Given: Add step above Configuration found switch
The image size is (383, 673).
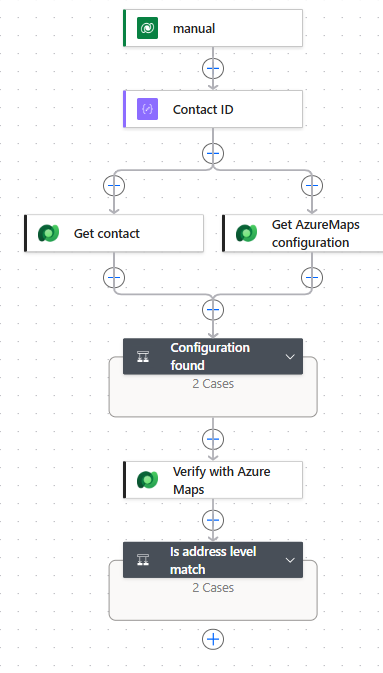Looking at the screenshot, I should click(x=213, y=309).
